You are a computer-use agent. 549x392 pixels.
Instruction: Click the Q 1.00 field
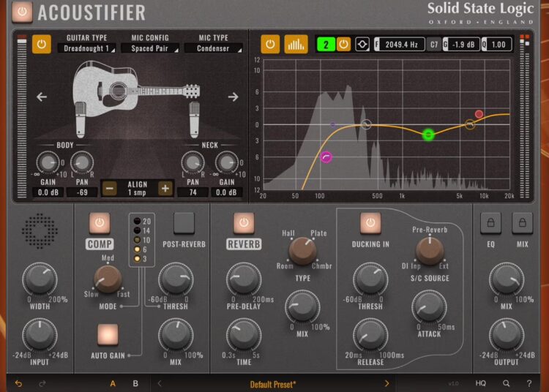[496, 45]
